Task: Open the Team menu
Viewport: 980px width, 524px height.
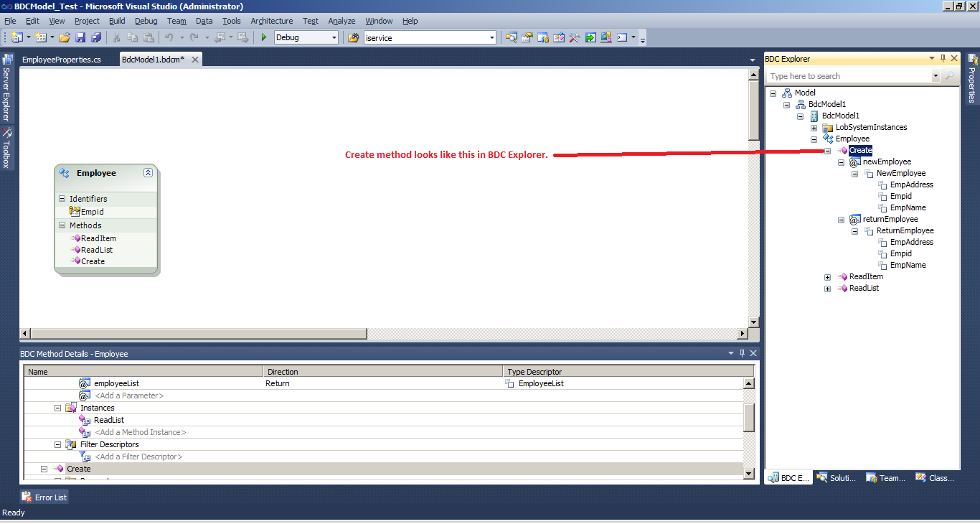Action: 176,22
